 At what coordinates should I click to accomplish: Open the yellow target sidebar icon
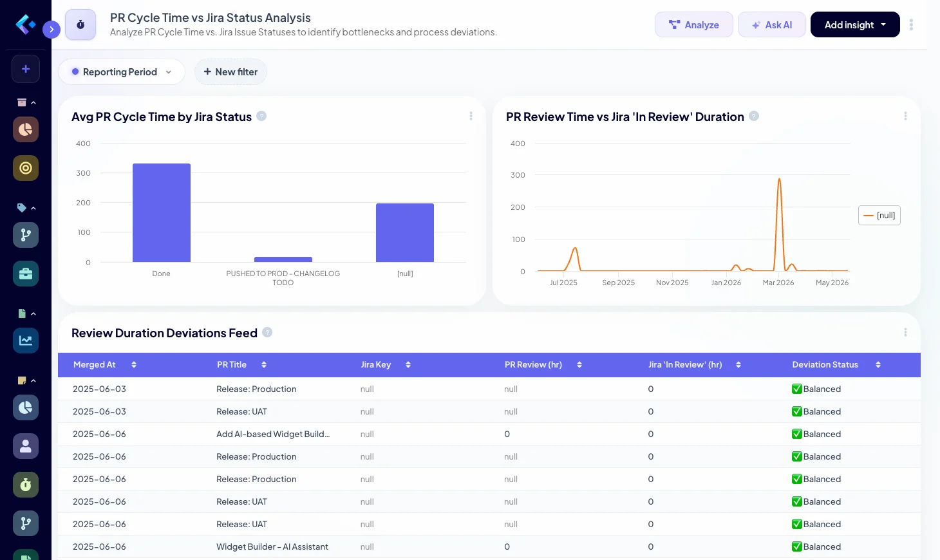click(x=26, y=168)
